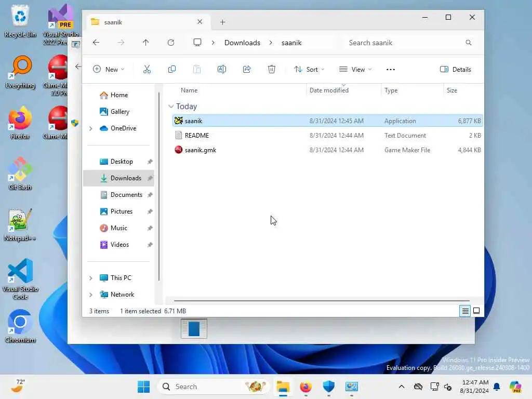Image resolution: width=532 pixels, height=399 pixels.
Task: Open the Everything desktop shortcut
Action: coord(20,72)
